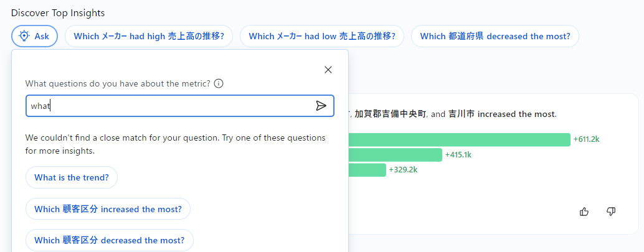Viewport: 644px width, 252px height.
Task: Choose 'Which 都道府県 decreased the most?' chip
Action: tap(495, 36)
